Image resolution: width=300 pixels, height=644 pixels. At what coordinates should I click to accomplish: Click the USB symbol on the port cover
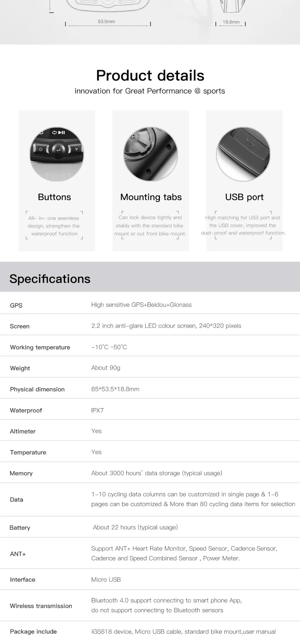249,141
